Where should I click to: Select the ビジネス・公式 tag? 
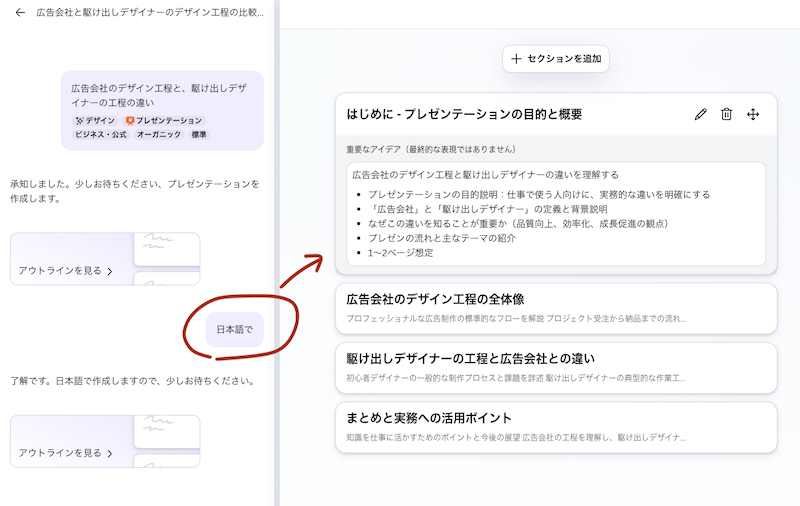pyautogui.click(x=101, y=134)
